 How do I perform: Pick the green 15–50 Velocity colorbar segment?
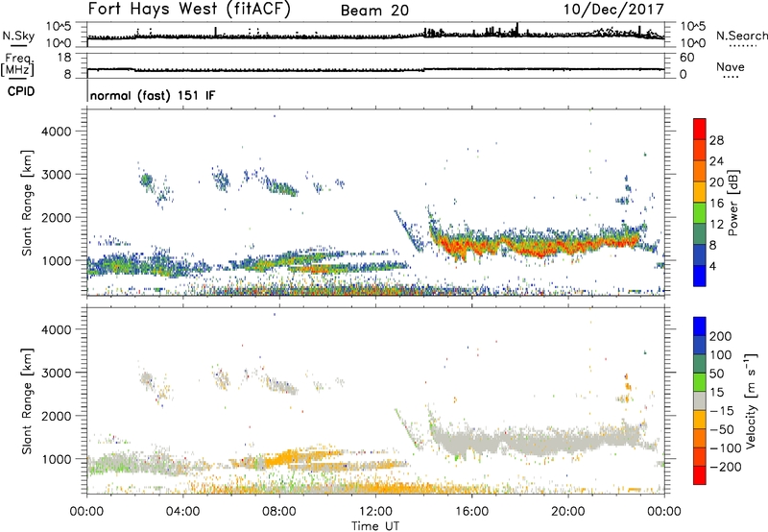click(x=700, y=382)
